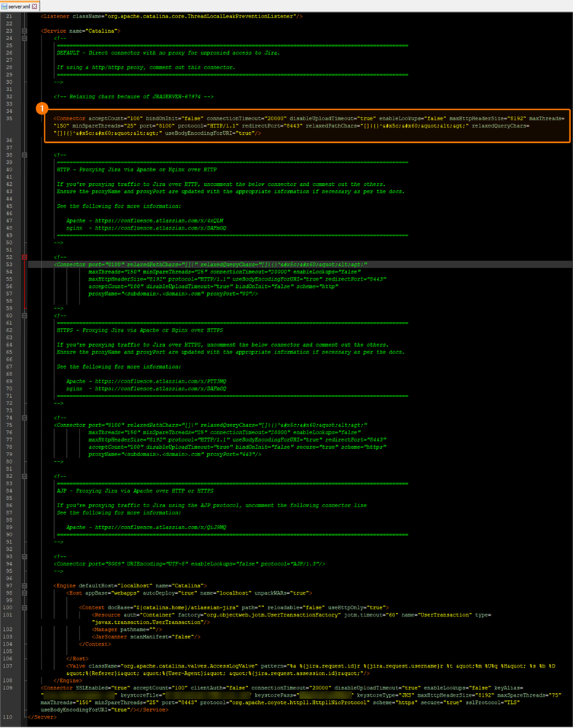The image size is (573, 728).
Task: Click 'If using a http/https proxy' comment
Action: pyautogui.click(x=146, y=67)
